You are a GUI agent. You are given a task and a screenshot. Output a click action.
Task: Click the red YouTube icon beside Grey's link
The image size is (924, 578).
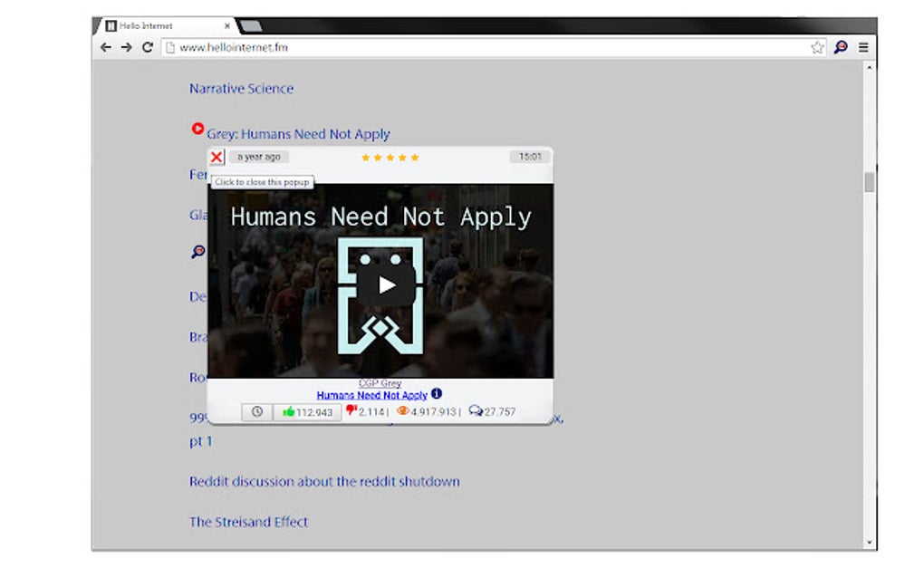tap(197, 129)
